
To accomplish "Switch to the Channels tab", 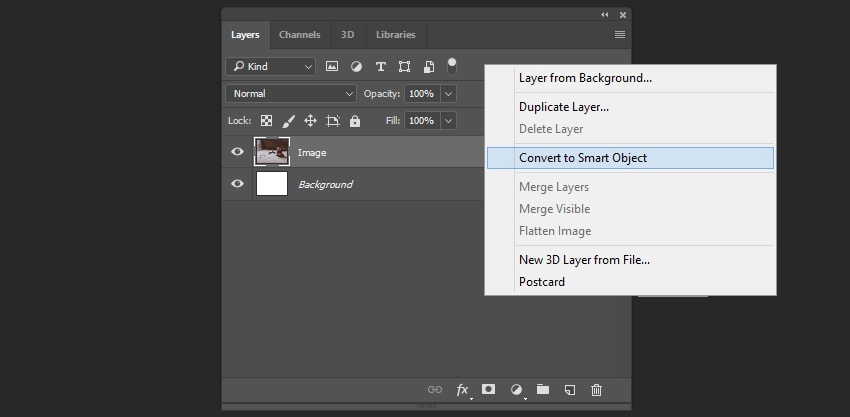I will coord(299,35).
